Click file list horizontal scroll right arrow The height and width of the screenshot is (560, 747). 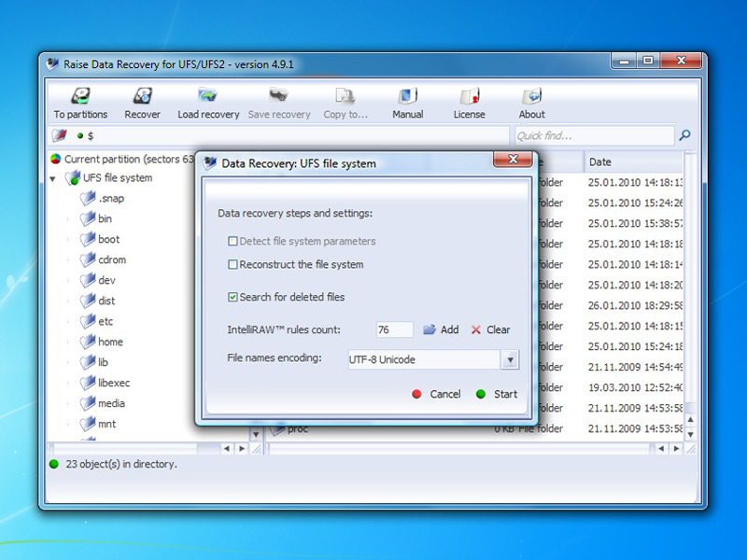pos(676,448)
